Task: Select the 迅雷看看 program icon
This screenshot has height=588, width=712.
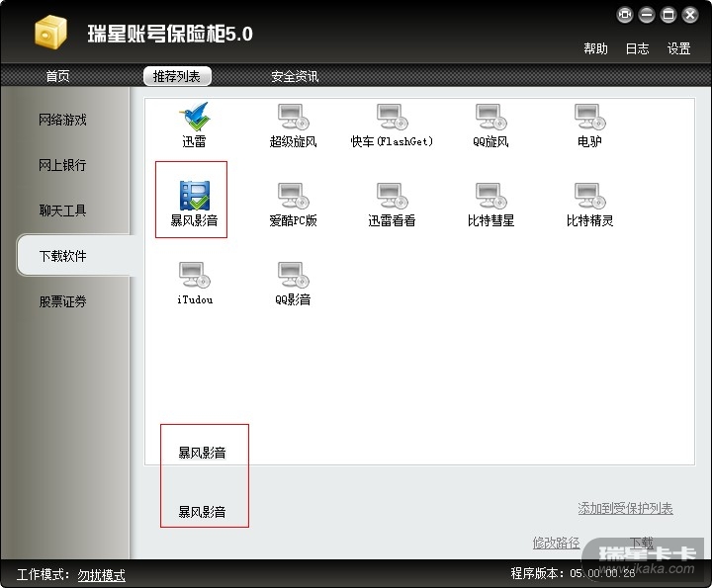Action: coord(393,196)
